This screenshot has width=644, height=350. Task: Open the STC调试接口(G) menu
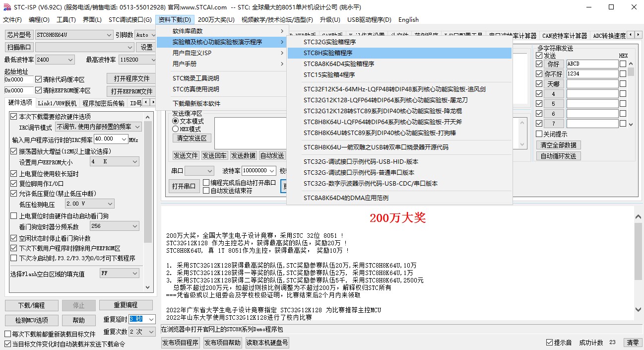click(130, 20)
